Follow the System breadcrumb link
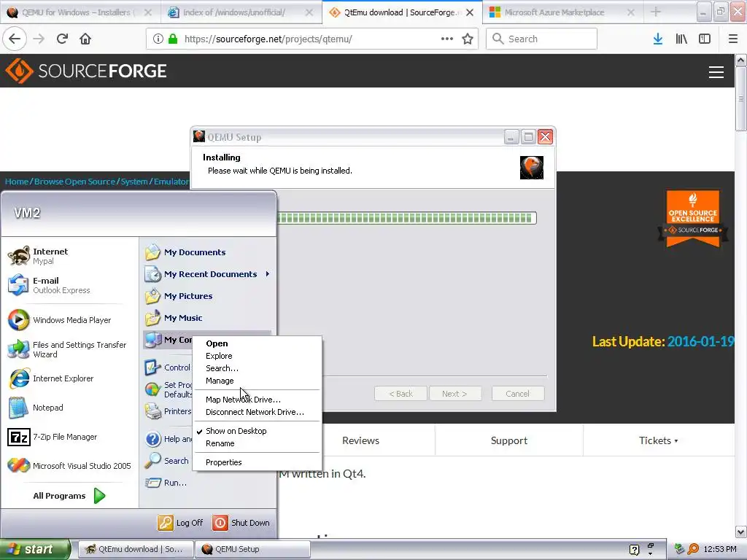The width and height of the screenshot is (747, 560). tap(134, 182)
